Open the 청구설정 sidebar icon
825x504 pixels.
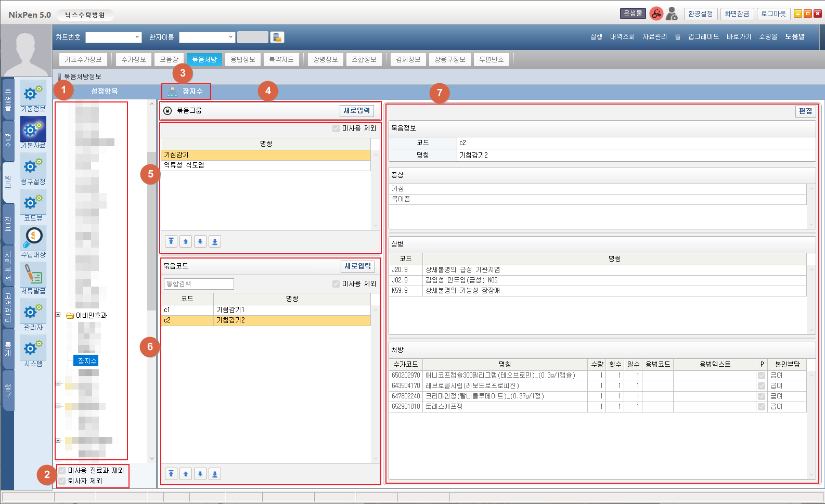[33, 169]
